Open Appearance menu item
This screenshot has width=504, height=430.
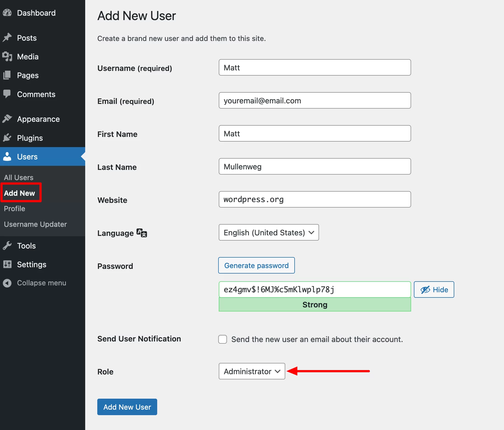click(x=43, y=119)
